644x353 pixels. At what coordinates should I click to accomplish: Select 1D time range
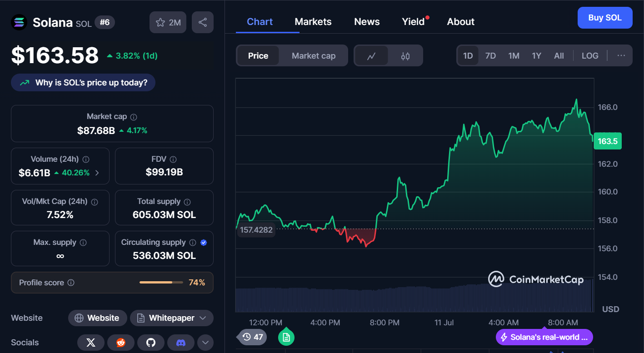coord(468,55)
